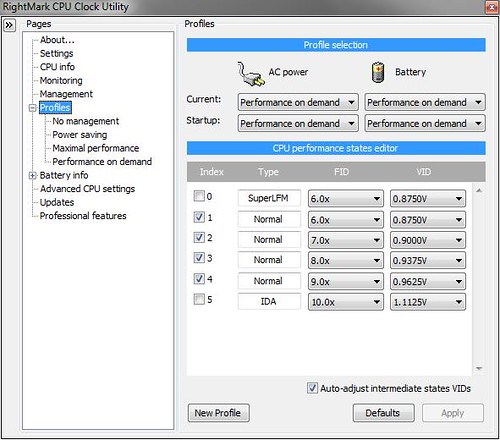Collapse the Profiles tree node
This screenshot has height=440, width=500.
tap(32, 108)
